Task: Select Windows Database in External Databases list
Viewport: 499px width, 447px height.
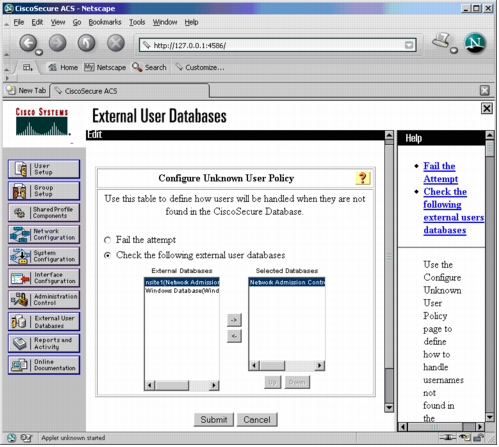Action: (183, 292)
